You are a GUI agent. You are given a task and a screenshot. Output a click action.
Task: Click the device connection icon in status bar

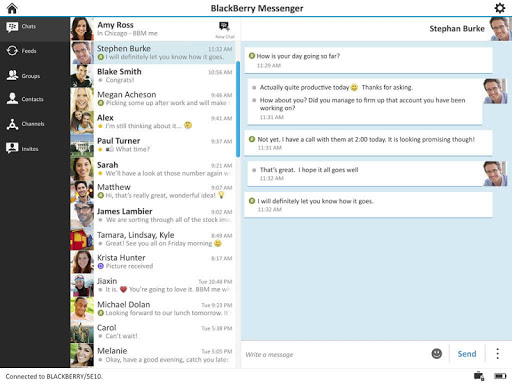(479, 376)
